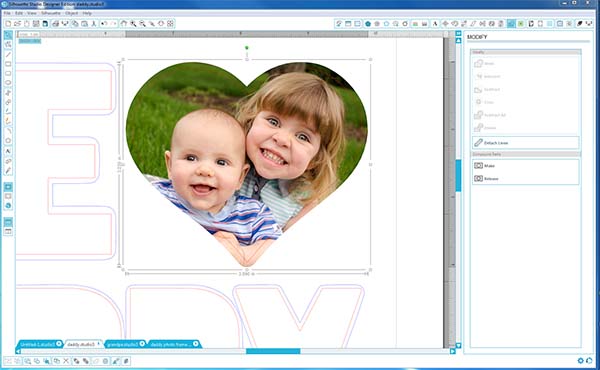Open the File menu
This screenshot has height=370, width=600.
pyautogui.click(x=7, y=13)
